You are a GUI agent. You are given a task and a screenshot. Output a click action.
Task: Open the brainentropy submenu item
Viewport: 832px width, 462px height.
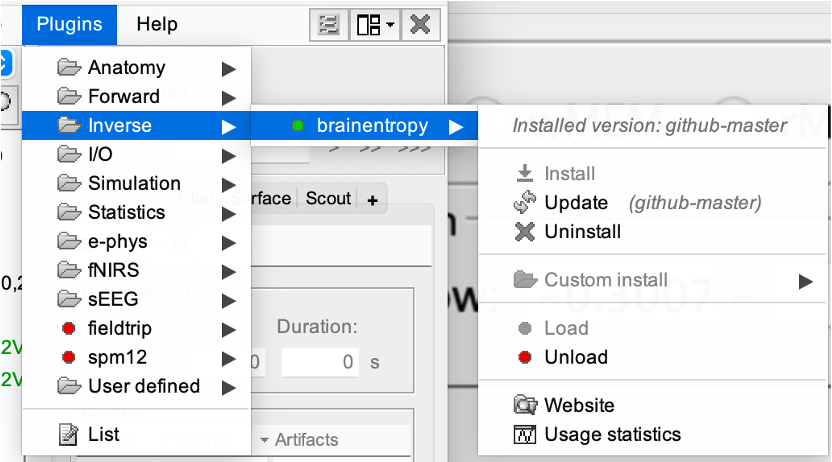tap(372, 126)
